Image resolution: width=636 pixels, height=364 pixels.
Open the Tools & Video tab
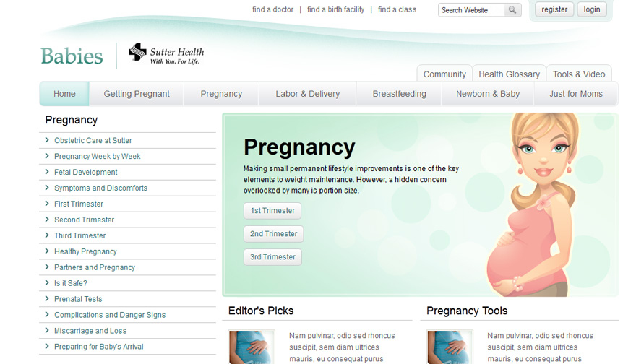click(x=579, y=74)
